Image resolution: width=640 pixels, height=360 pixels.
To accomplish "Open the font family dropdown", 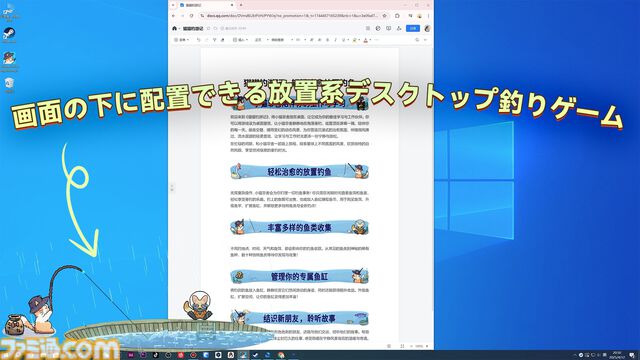I will point(282,40).
